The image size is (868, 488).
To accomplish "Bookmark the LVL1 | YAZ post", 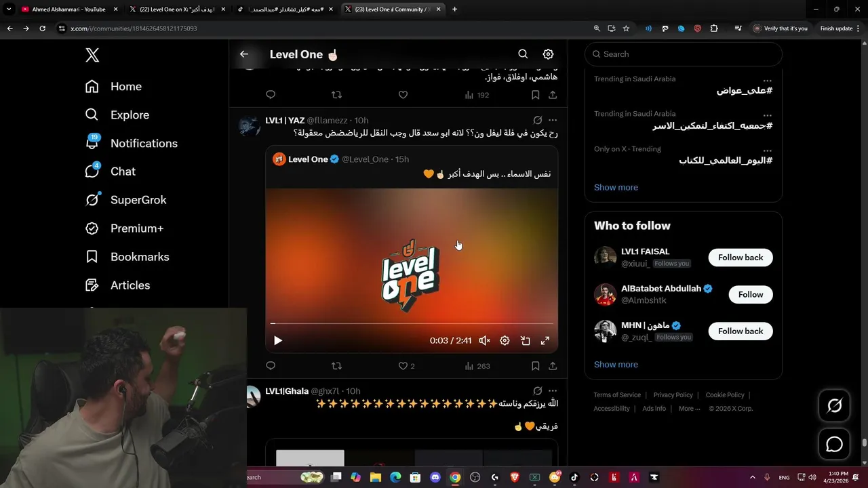I will tap(535, 366).
